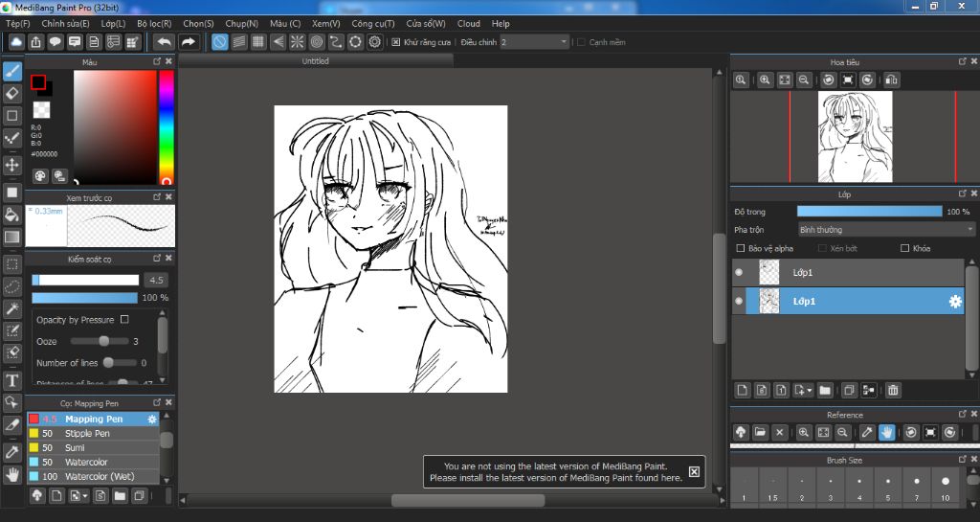This screenshot has height=522, width=980.
Task: Click the Undo arrow in top toolbar
Action: pos(164,42)
